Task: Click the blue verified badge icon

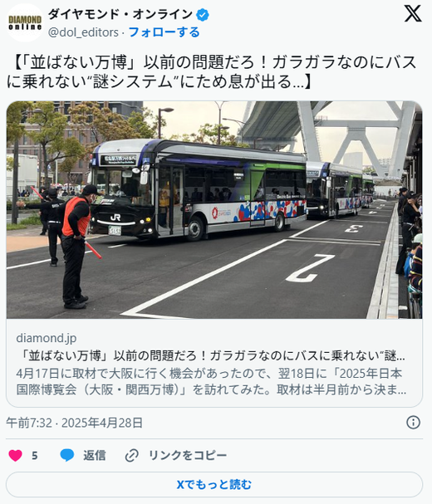Action: (x=203, y=15)
